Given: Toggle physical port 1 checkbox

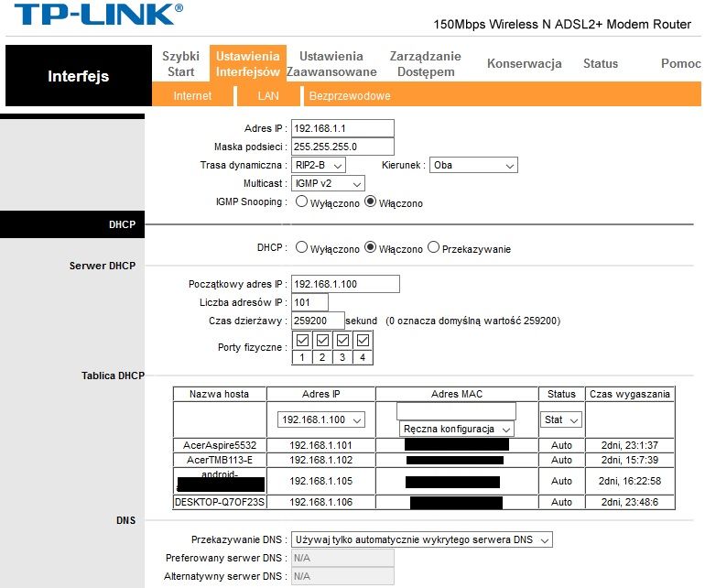Looking at the screenshot, I should pyautogui.click(x=302, y=341).
